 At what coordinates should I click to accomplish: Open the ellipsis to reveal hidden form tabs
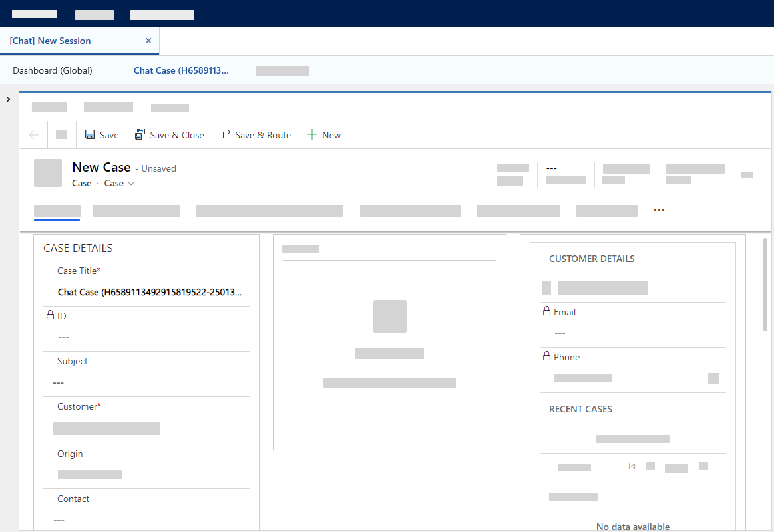[x=659, y=209]
